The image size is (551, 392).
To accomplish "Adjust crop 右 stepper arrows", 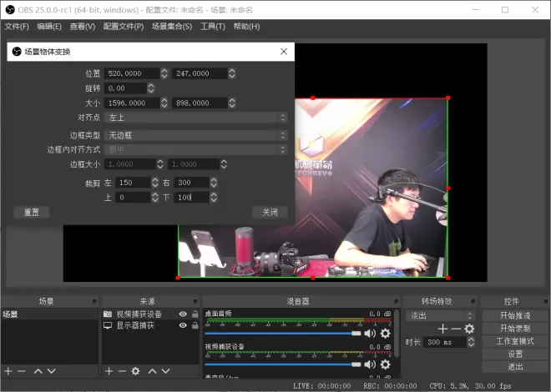I will point(214,183).
